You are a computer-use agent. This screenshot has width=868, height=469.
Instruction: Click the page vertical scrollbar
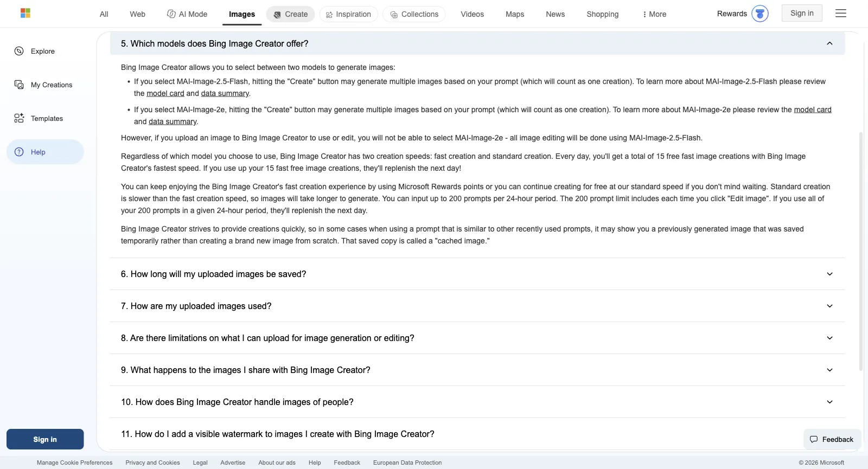tap(861, 251)
